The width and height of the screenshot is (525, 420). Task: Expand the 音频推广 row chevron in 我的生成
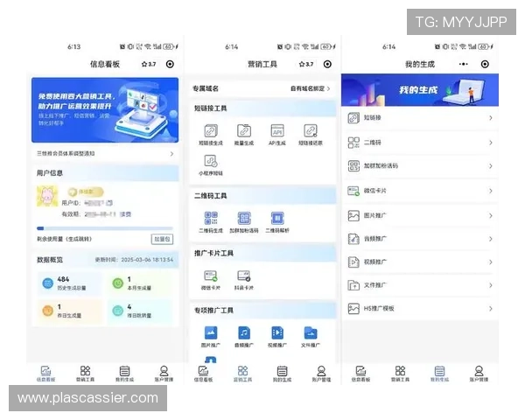pos(491,239)
